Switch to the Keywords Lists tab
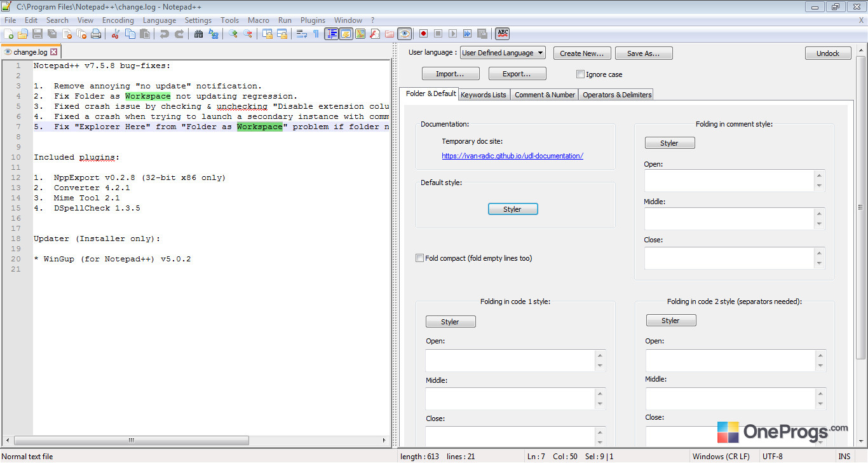The width and height of the screenshot is (868, 463). tap(484, 95)
